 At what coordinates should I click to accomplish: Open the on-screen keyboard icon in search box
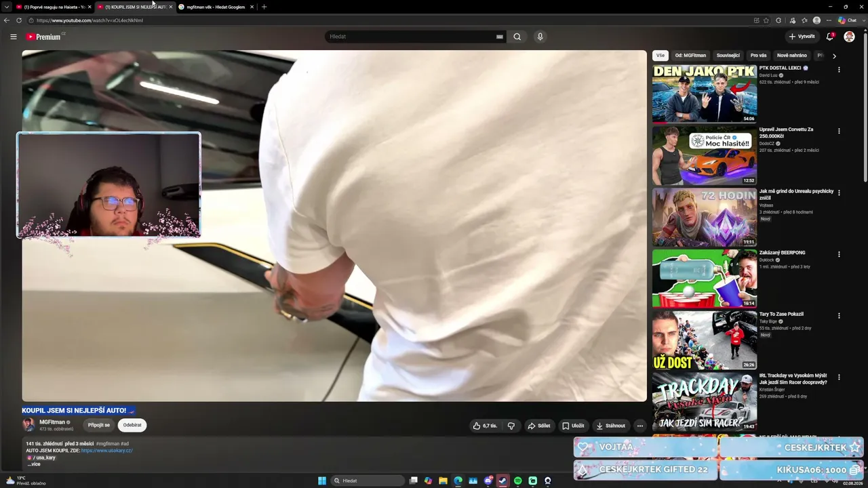coord(500,37)
